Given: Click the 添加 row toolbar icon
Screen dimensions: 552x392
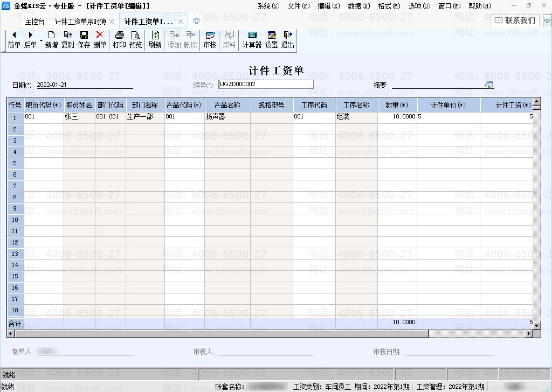Looking at the screenshot, I should pos(174,39).
